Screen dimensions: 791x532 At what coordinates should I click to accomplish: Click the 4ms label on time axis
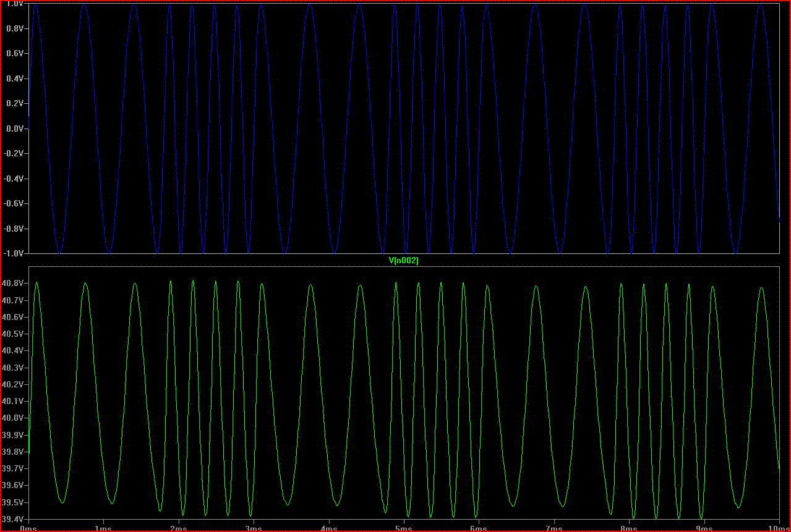pyautogui.click(x=328, y=528)
